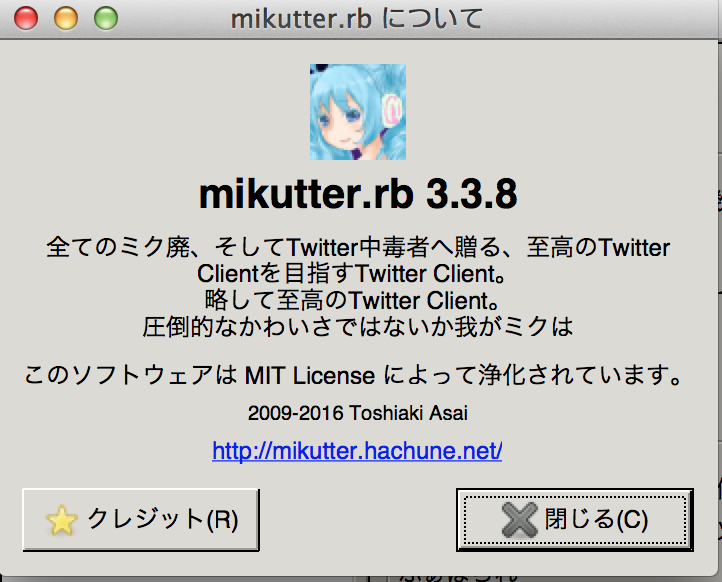722x582 pixels.
Task: Click the 閉じる(C) close button
Action: point(575,520)
